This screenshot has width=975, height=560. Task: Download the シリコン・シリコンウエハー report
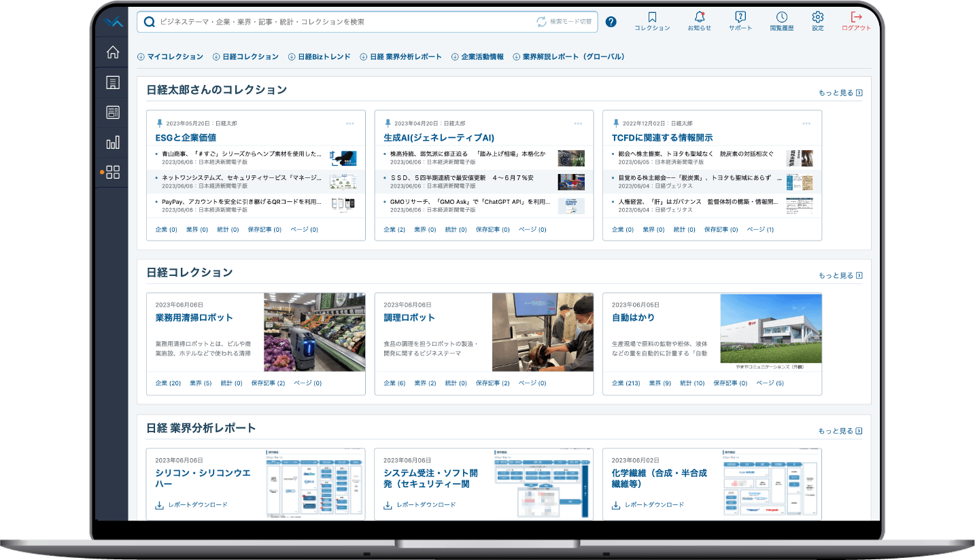tap(192, 505)
